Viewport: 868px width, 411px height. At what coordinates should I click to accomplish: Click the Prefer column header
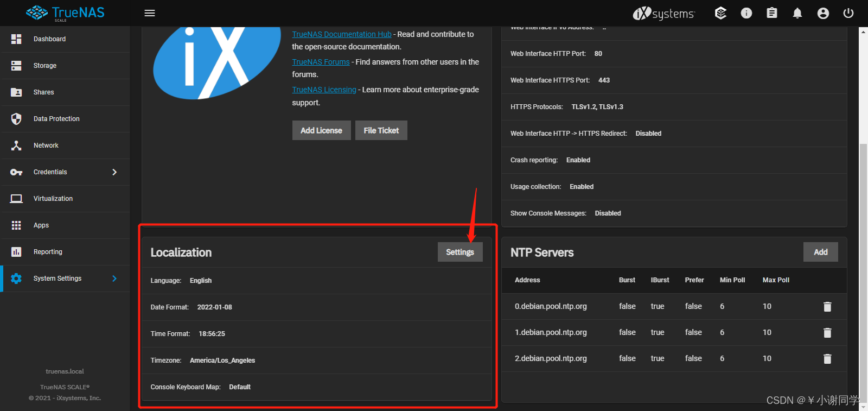[x=694, y=280]
